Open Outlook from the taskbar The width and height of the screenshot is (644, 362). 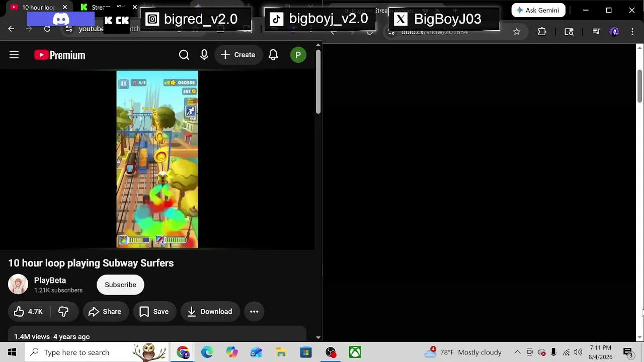click(x=256, y=352)
